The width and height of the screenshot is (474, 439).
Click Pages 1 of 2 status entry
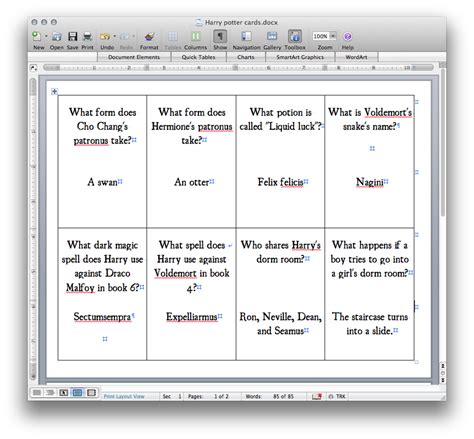(x=208, y=396)
